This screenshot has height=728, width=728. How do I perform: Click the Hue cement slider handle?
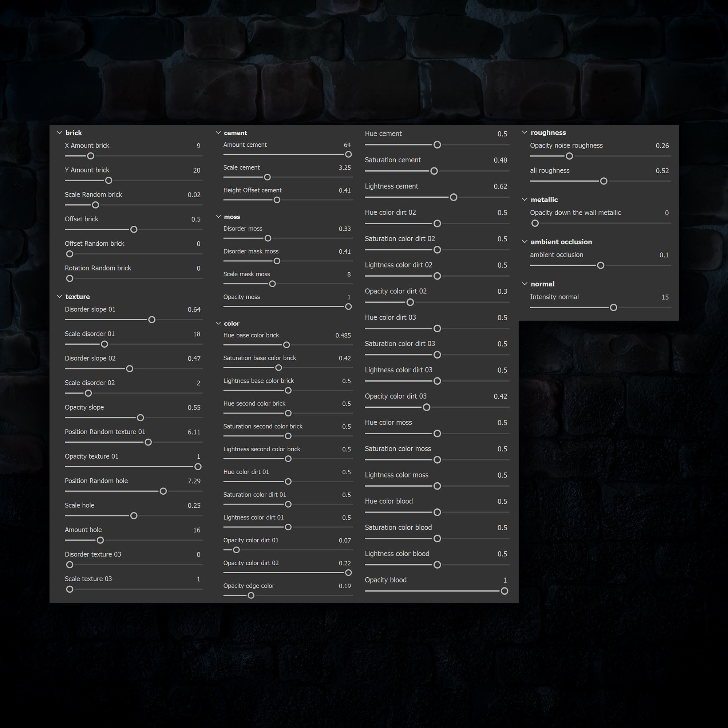coord(437,145)
